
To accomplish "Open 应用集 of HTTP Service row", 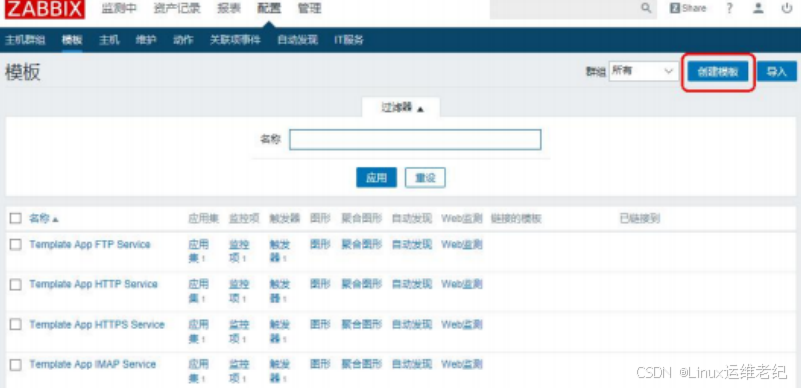I will [x=198, y=291].
